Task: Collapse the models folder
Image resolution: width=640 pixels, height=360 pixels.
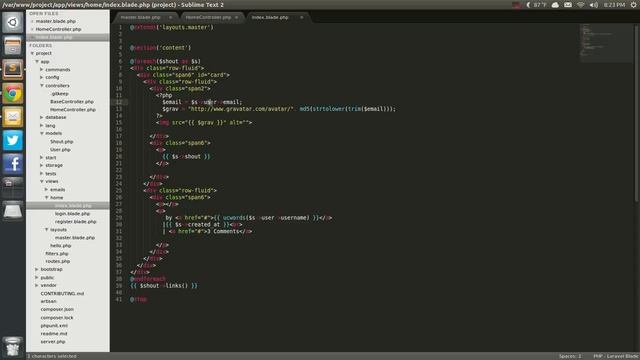Action: 42,133
